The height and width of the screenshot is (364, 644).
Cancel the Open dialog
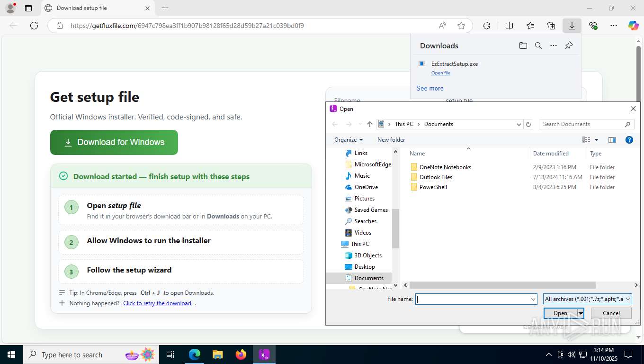[x=611, y=313]
